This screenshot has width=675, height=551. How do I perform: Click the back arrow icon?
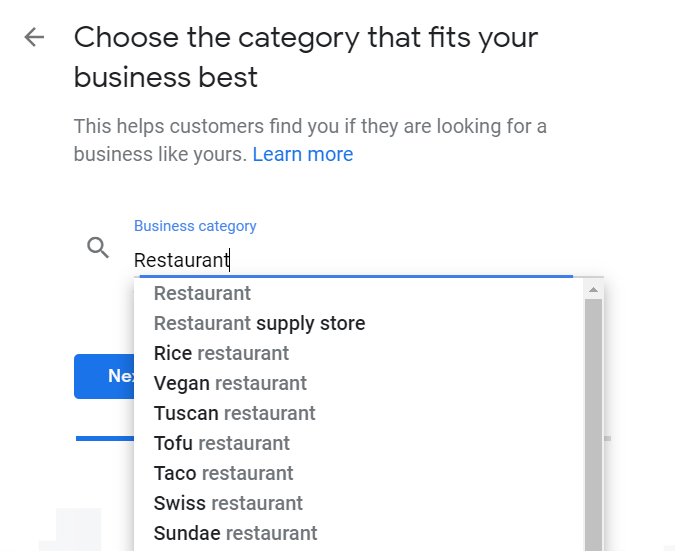pyautogui.click(x=35, y=38)
